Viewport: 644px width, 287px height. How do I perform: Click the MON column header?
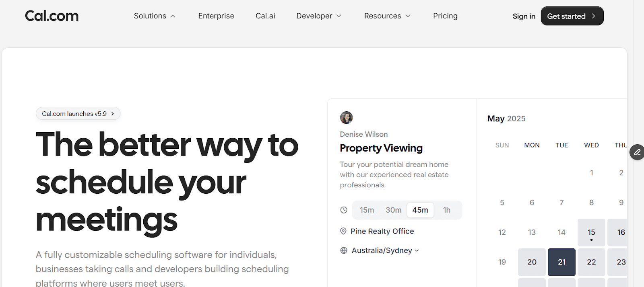tap(532, 145)
